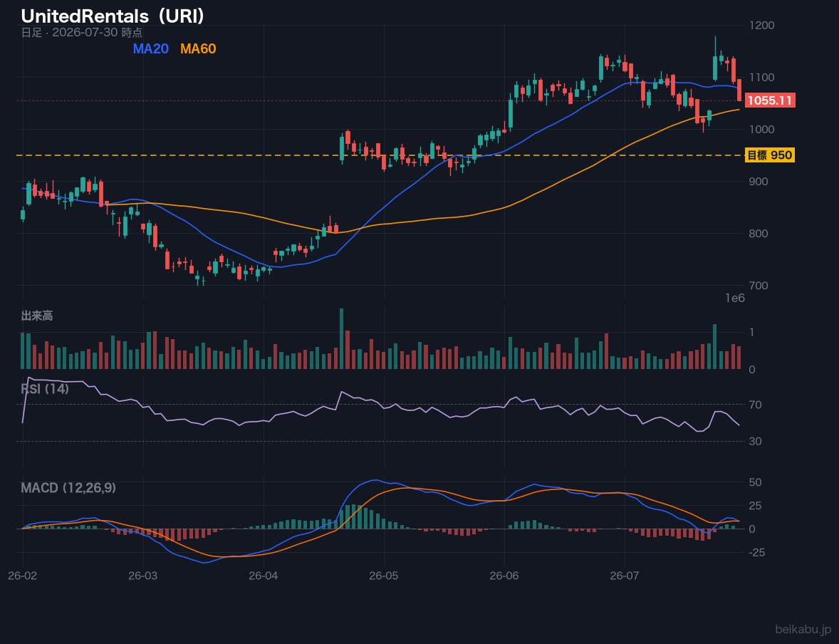
Task: Click the tallest volume bar in late April
Action: pyautogui.click(x=341, y=338)
